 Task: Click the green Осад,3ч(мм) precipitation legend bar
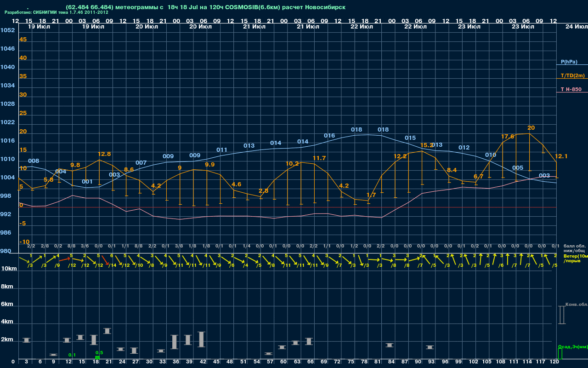point(560,354)
